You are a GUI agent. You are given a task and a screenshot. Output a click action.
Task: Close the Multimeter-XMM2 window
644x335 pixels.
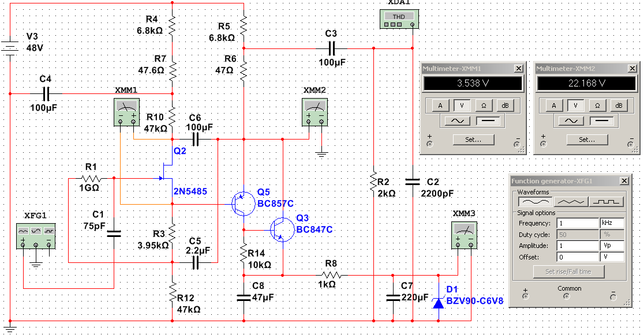[632, 69]
